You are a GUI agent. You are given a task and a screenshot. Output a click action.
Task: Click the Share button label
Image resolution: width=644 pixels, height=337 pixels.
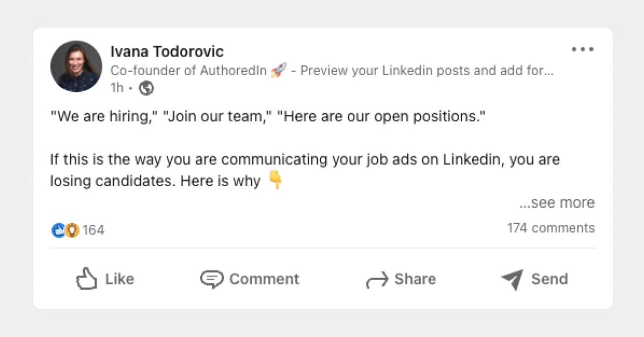(x=415, y=279)
